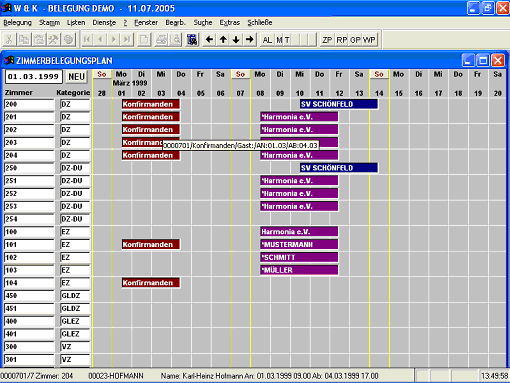The image size is (510, 383).
Task: Select Konfirmanden booking in room 104
Action: [151, 283]
